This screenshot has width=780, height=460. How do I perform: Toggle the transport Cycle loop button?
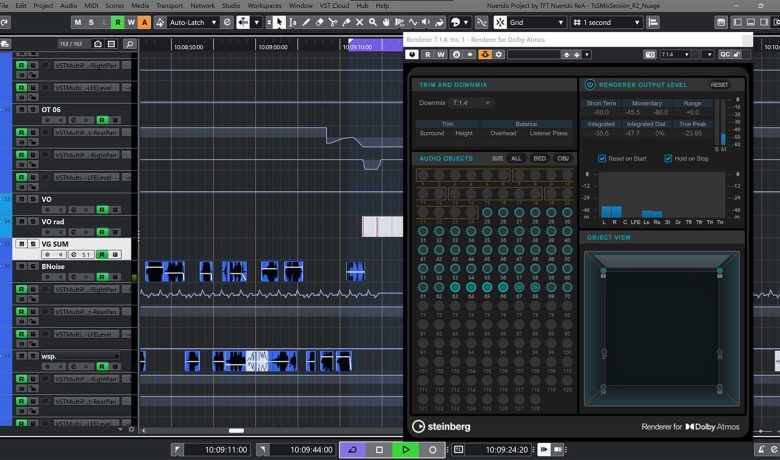pos(353,450)
